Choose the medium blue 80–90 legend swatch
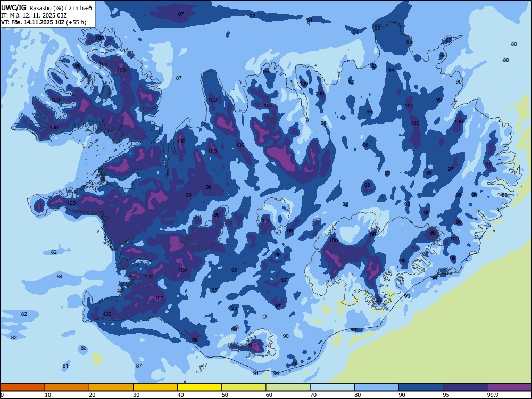Image resolution: width=532 pixels, height=399 pixels. [x=377, y=387]
